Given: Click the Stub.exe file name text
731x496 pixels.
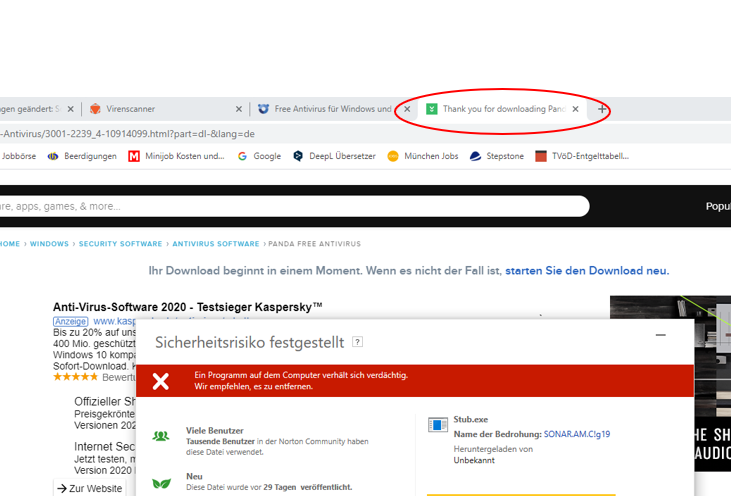Looking at the screenshot, I should pos(471,420).
